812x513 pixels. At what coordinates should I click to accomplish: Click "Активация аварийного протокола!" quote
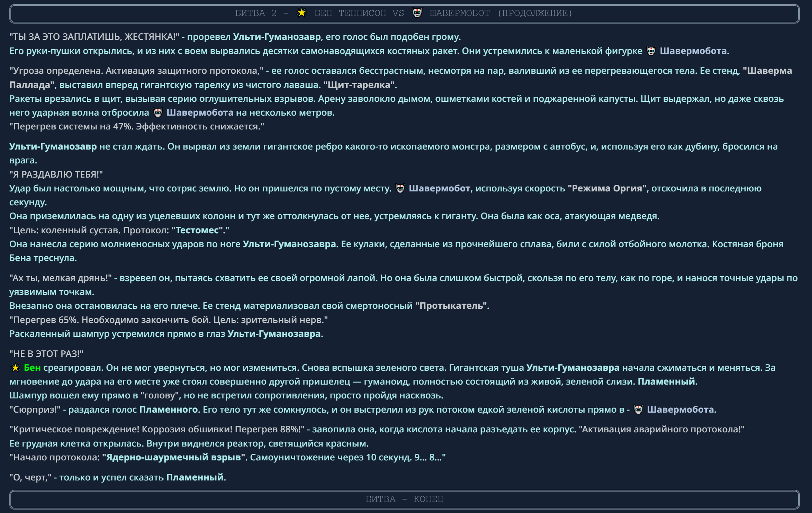coord(661,429)
